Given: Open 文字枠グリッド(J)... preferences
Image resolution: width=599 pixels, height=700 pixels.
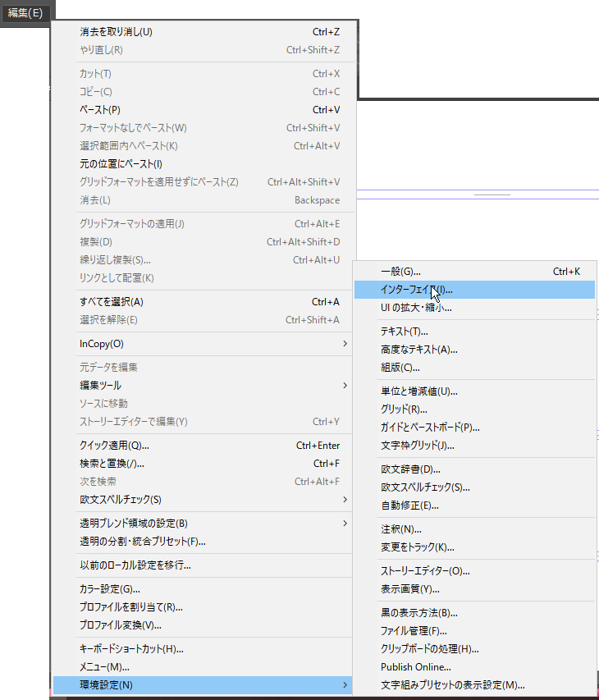Looking at the screenshot, I should point(475,446).
